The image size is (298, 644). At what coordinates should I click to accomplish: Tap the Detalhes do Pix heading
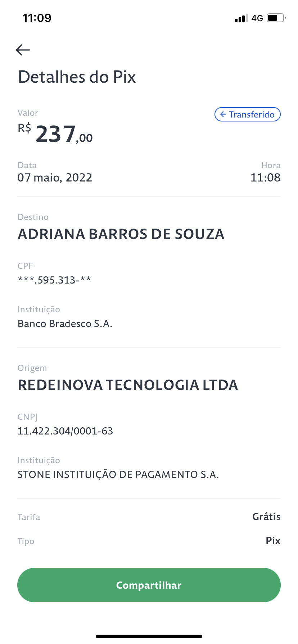[77, 77]
